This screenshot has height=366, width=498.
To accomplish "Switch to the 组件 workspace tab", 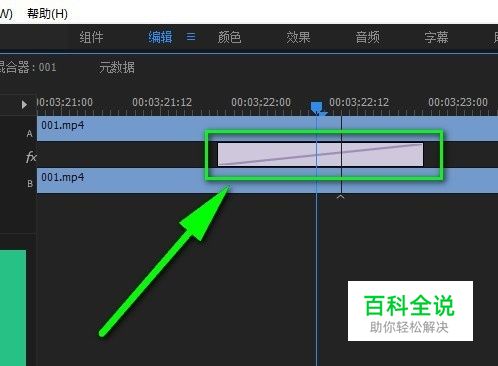I will (x=91, y=37).
